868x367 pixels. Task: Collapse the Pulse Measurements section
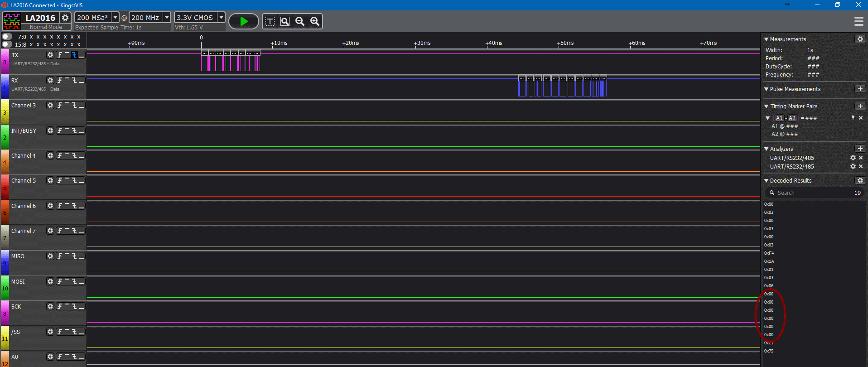point(767,89)
